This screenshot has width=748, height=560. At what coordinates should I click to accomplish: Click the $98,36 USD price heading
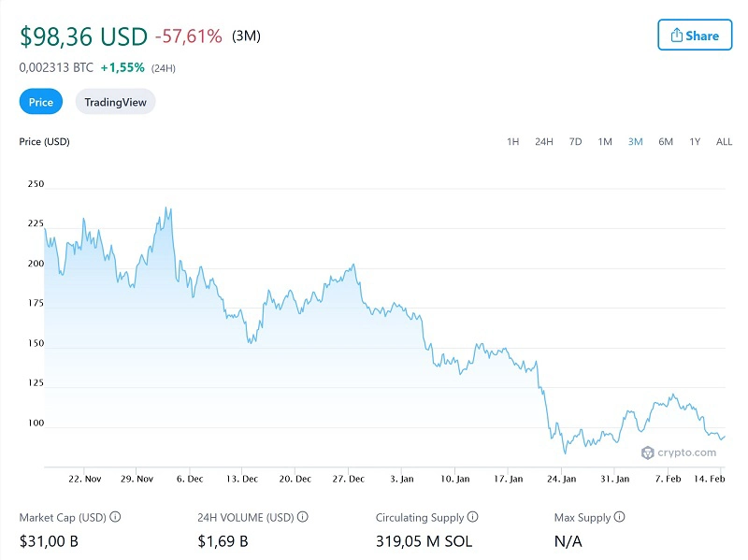coord(84,36)
